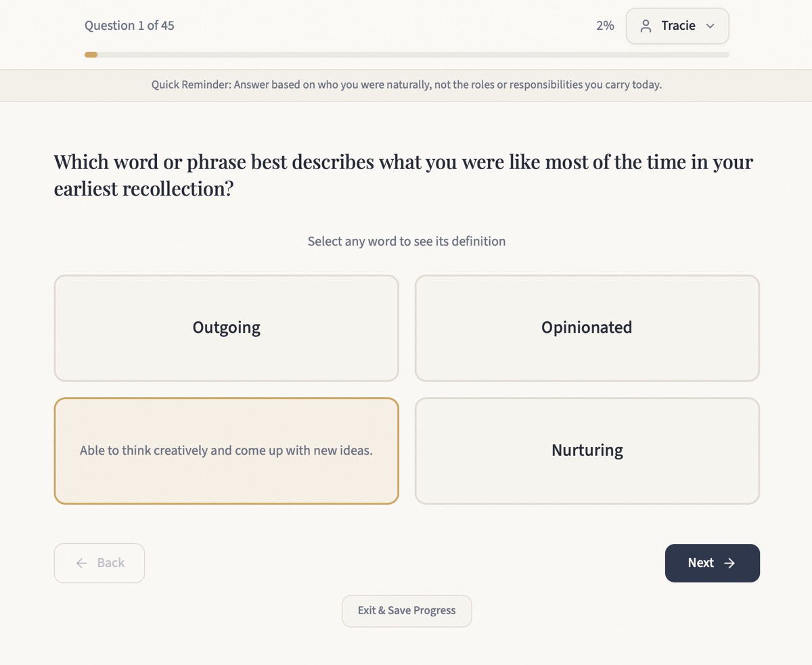This screenshot has height=665, width=812.
Task: Click the Back button
Action: click(99, 563)
